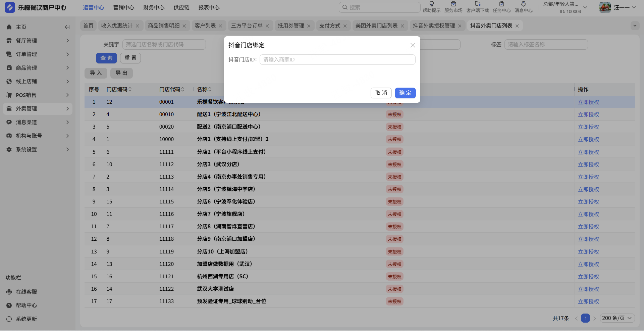644x331 pixels.
Task: Open the tab list overflow dropdown
Action: coord(635,26)
